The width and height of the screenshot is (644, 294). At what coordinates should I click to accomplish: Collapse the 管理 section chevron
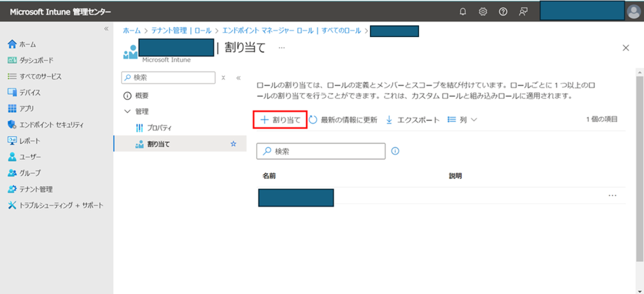[x=127, y=112]
